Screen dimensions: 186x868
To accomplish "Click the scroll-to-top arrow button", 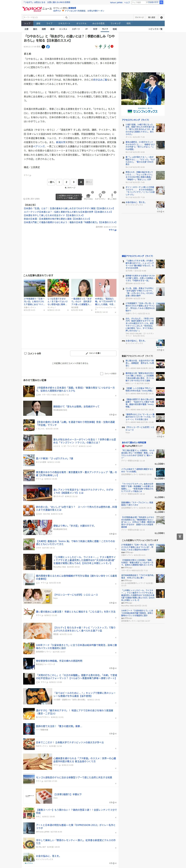I will click(180, 537).
